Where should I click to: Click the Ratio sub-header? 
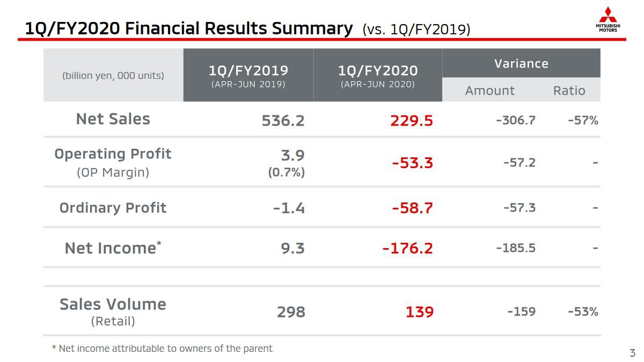tap(569, 91)
